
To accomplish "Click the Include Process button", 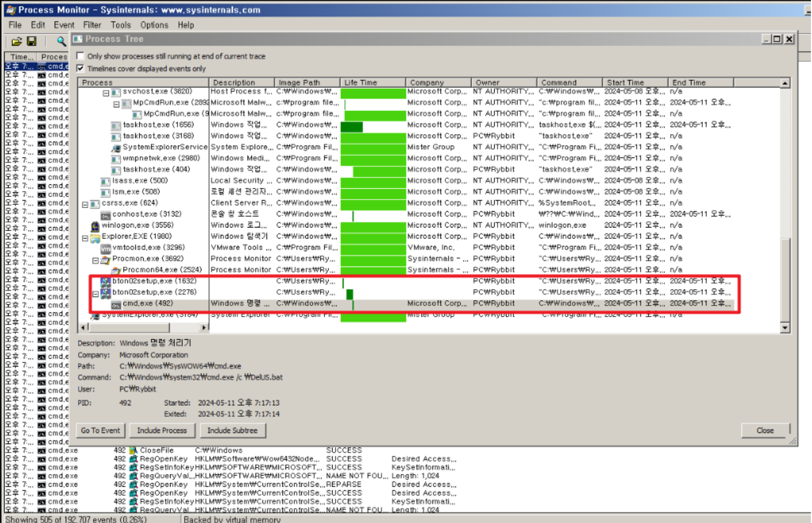I will click(x=162, y=430).
